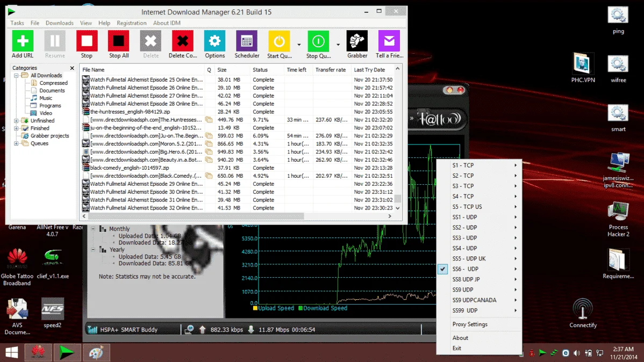Viewport: 644px width, 362px height.
Task: Click the Windows Start button
Action: (x=12, y=352)
